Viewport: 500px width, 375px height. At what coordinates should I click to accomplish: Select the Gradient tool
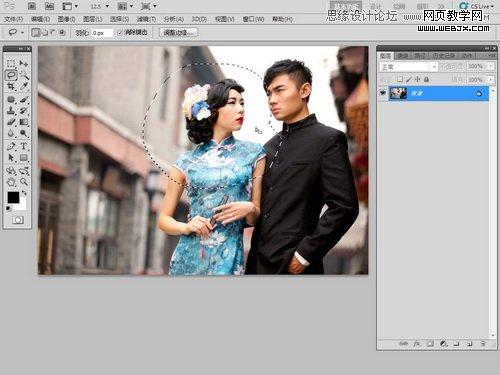pyautogui.click(x=24, y=122)
